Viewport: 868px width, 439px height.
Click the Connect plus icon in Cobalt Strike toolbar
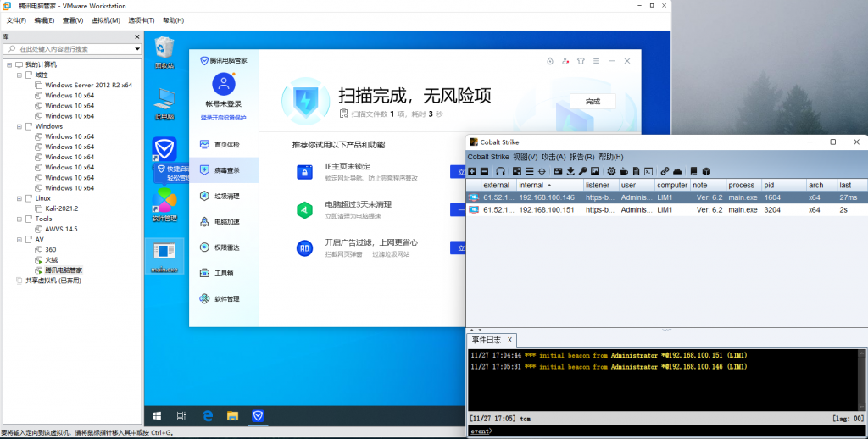[x=472, y=171]
